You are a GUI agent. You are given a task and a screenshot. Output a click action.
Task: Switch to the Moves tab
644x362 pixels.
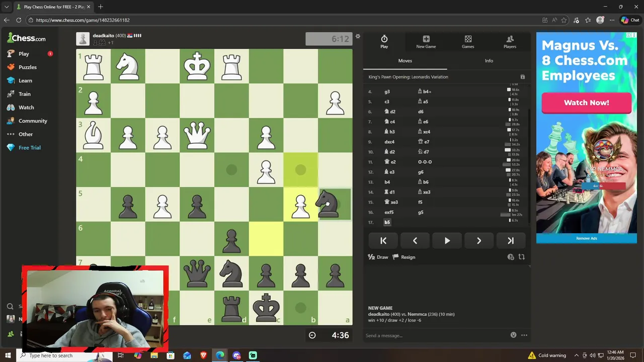[x=405, y=61]
